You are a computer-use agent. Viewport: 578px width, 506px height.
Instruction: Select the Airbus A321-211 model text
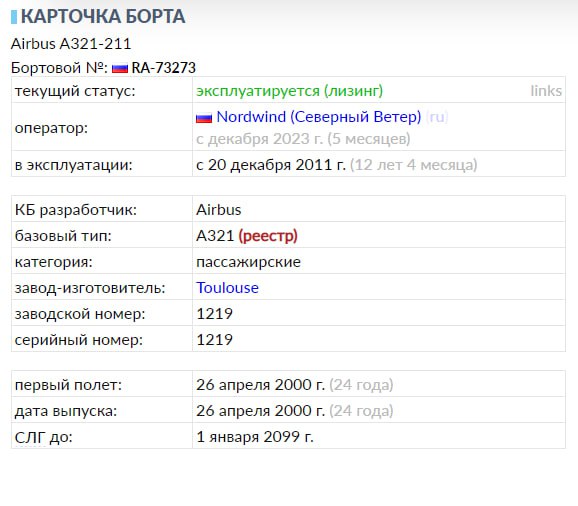tap(71, 44)
